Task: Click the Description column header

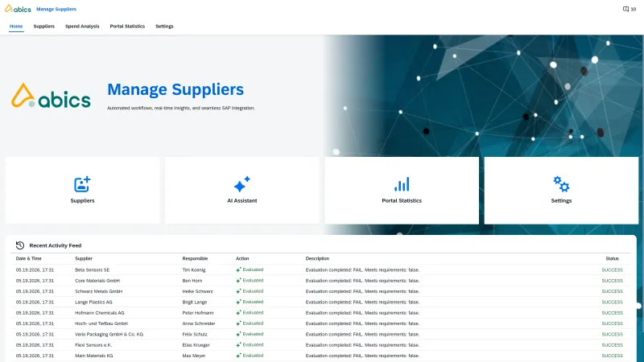Action: click(317, 258)
